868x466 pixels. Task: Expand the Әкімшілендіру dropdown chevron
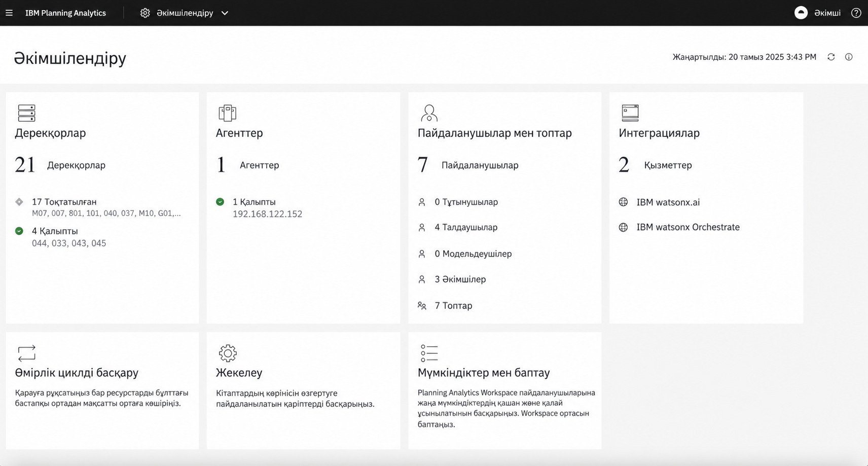(225, 13)
